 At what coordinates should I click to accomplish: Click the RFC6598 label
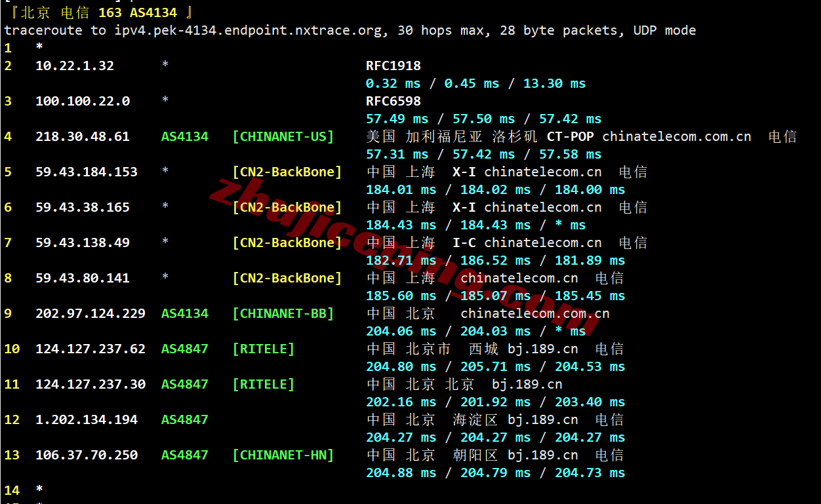393,101
